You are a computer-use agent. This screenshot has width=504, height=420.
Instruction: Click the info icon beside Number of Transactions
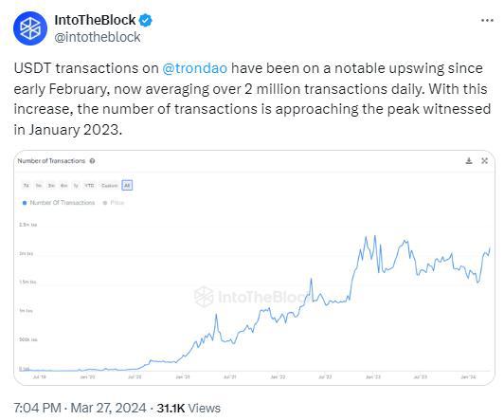pyautogui.click(x=92, y=161)
